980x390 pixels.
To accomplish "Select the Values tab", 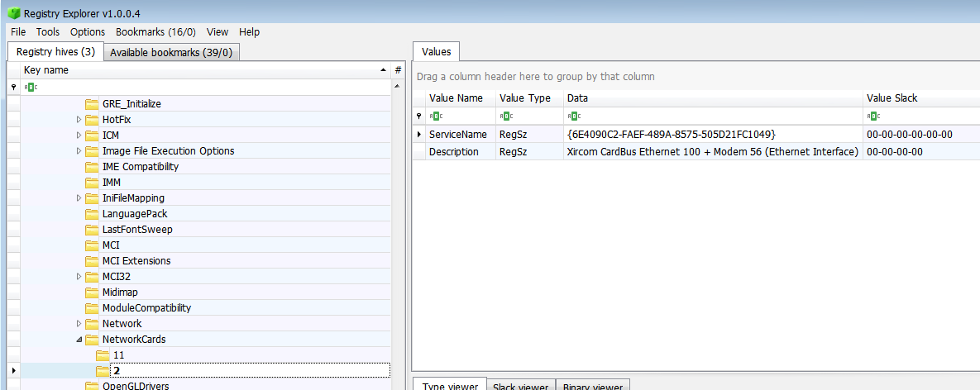I will 437,52.
